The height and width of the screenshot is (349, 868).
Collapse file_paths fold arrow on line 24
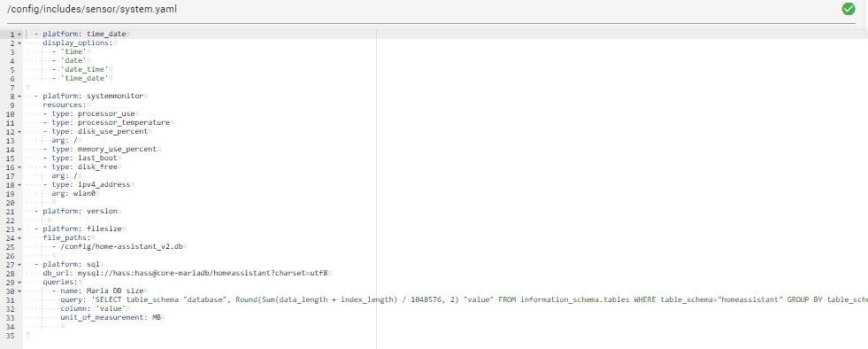(x=19, y=238)
